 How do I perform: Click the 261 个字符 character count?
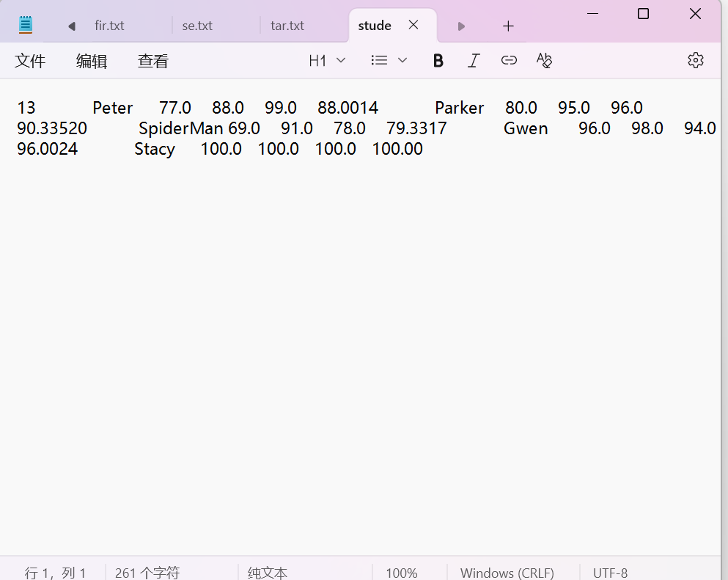pos(147,573)
